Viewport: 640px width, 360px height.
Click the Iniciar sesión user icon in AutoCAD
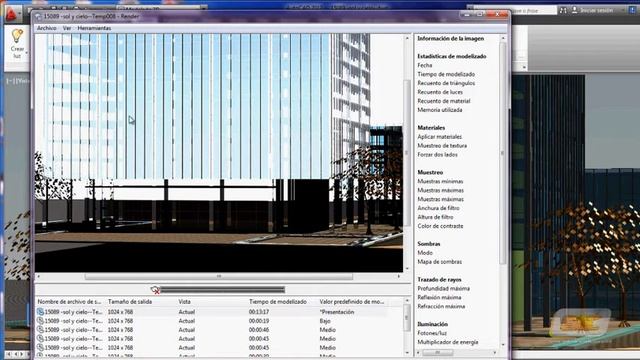coord(575,10)
